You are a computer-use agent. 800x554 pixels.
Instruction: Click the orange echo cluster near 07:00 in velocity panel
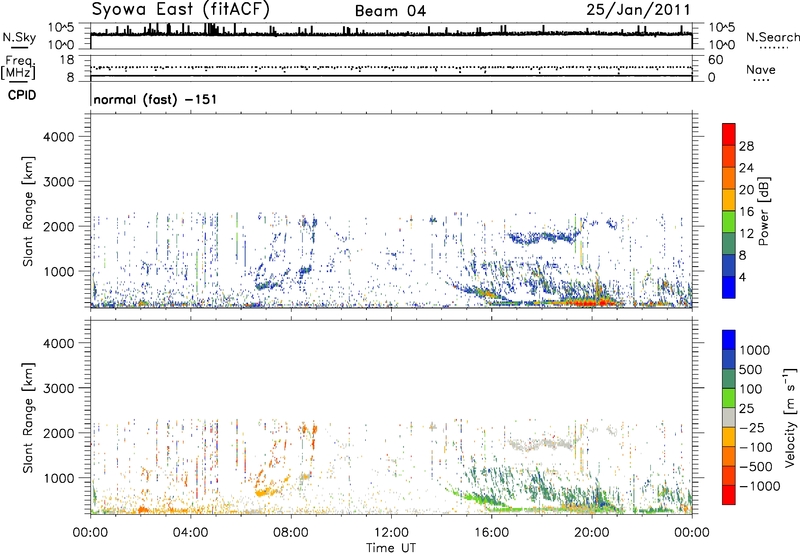click(x=265, y=492)
